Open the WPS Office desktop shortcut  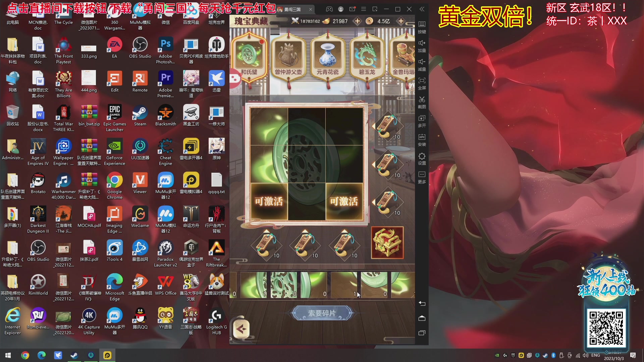point(165,285)
